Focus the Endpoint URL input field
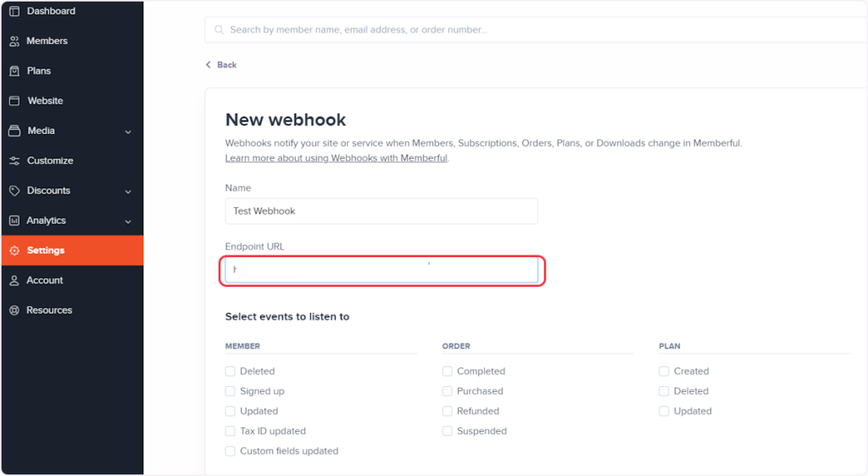 (x=381, y=271)
